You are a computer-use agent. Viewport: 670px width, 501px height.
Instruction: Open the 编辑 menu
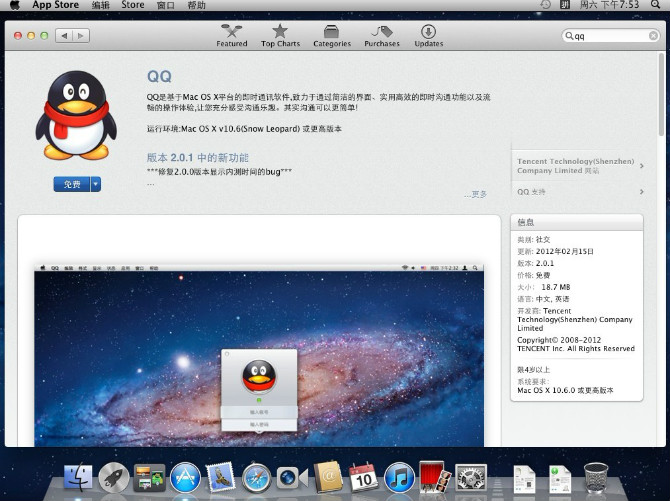point(101,5)
